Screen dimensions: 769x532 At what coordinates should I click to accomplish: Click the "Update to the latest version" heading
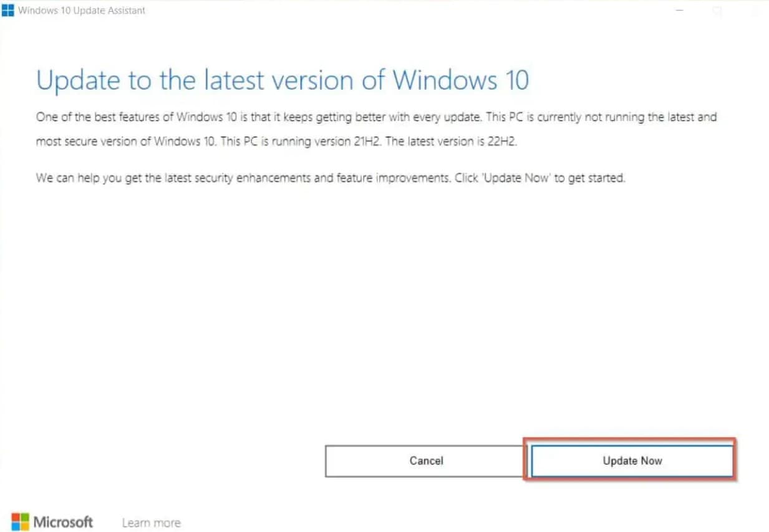tap(212, 80)
